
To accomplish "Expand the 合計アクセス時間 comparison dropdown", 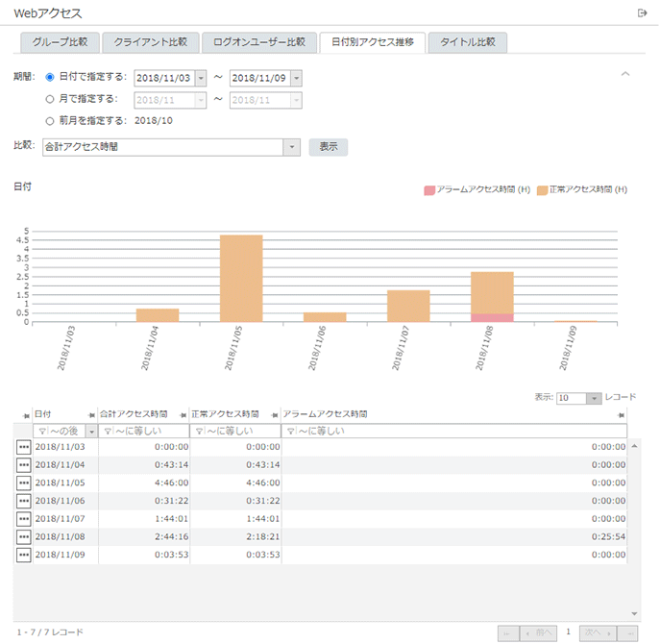I will click(x=292, y=147).
